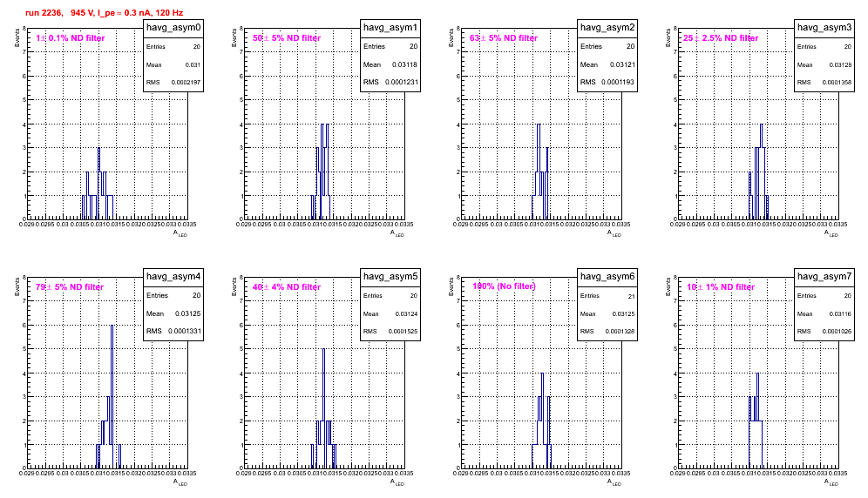Screen dimensions: 868x498
Task: Click the Entries value 20 in havg_asym3
Action: point(848,47)
